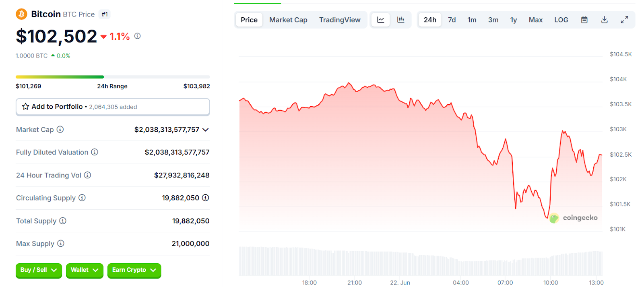Select the TradingView chart tab
This screenshot has height=287, width=644.
coord(340,20)
